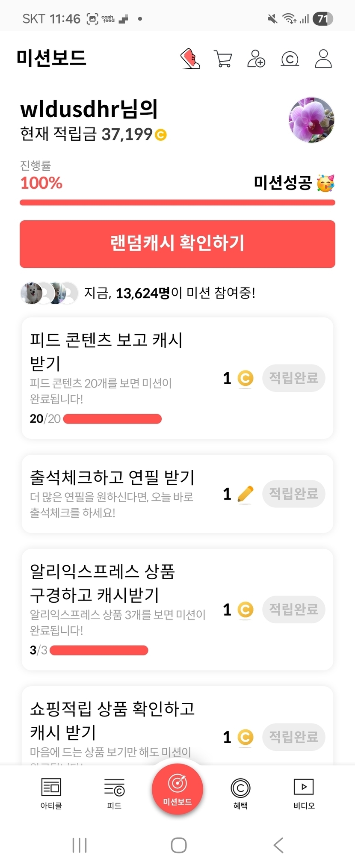Tap the mission progress bar at 100%

pyautogui.click(x=177, y=202)
